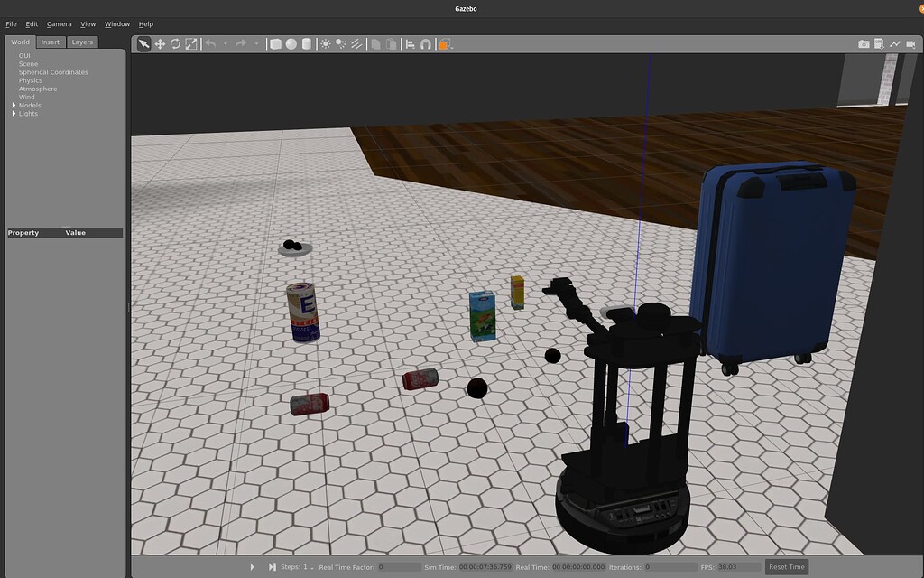The height and width of the screenshot is (578, 924).
Task: Switch to the Insert tab
Action: (50, 42)
